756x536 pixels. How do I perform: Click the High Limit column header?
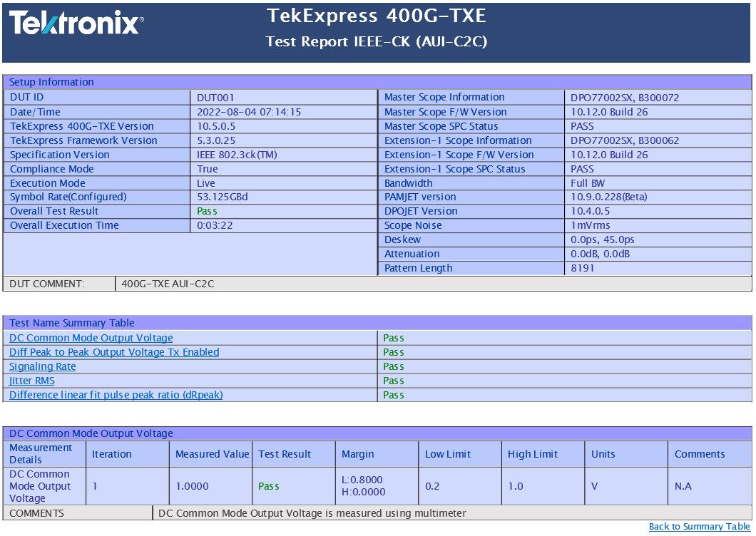click(533, 454)
